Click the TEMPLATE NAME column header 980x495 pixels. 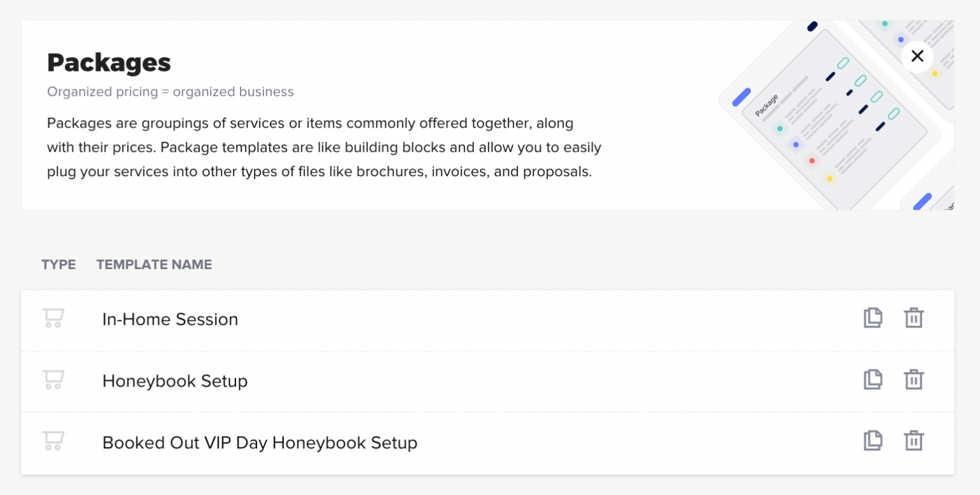[154, 264]
